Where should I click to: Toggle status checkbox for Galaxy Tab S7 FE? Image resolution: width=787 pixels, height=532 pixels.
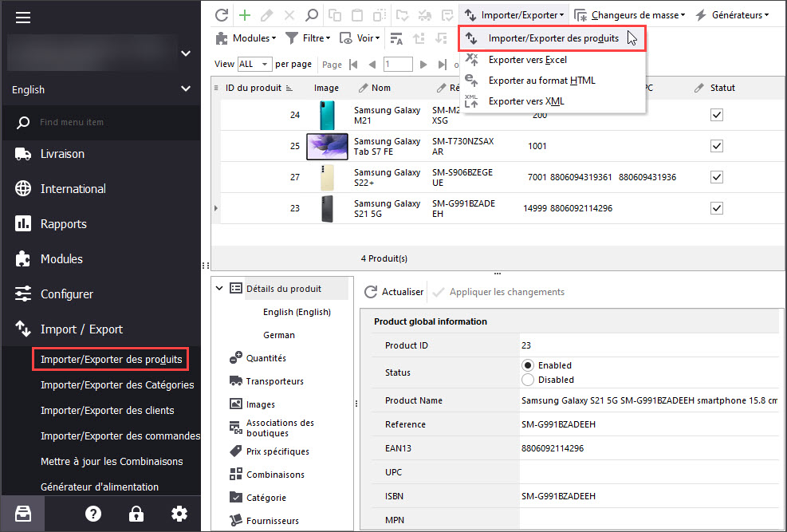click(717, 146)
